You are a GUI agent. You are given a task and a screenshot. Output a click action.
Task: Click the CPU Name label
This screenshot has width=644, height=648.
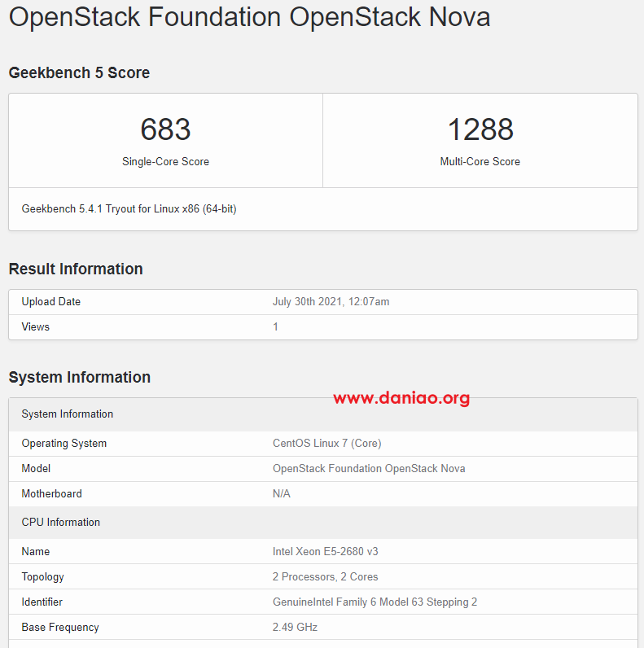pyautogui.click(x=36, y=552)
